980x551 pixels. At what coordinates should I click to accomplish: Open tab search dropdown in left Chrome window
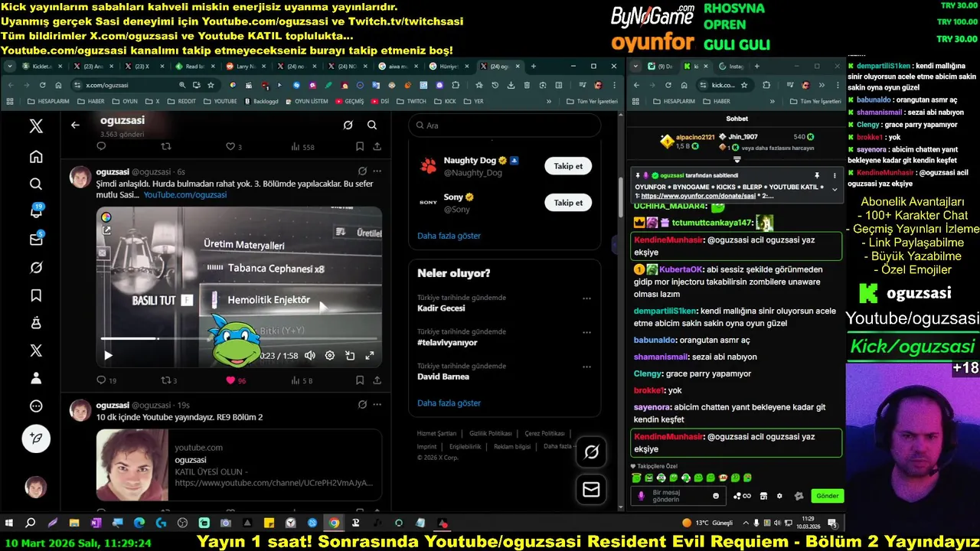point(10,67)
